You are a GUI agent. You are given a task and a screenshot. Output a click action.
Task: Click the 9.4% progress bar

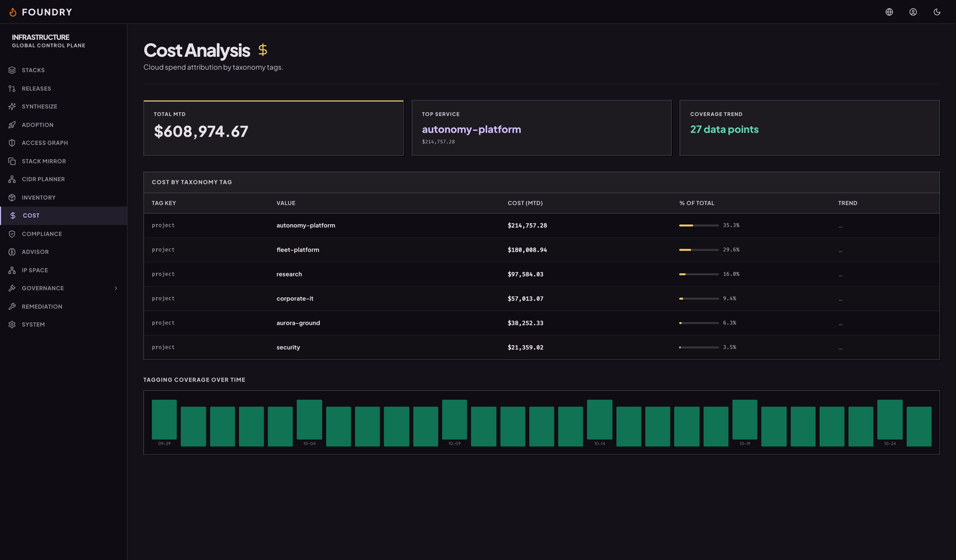(x=699, y=299)
